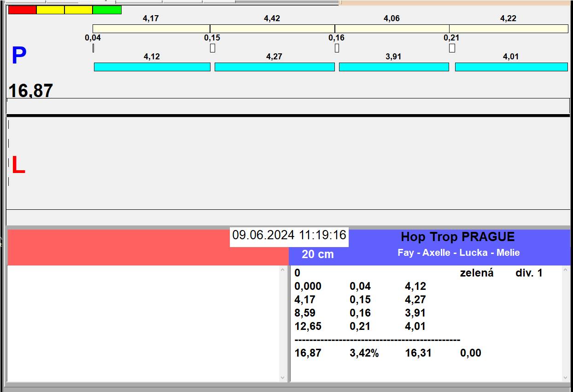Click the second yellow start light
573x392 pixels.
78,10
